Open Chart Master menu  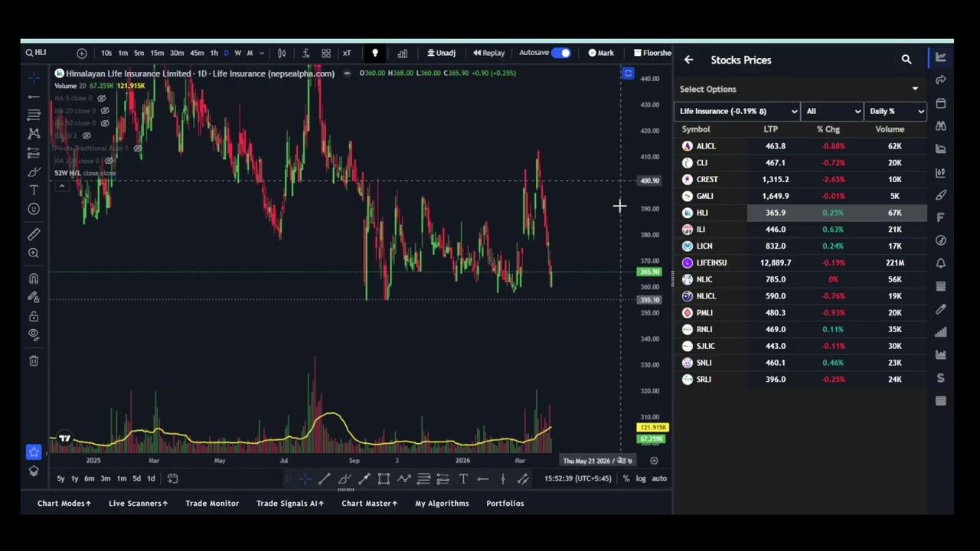(369, 504)
